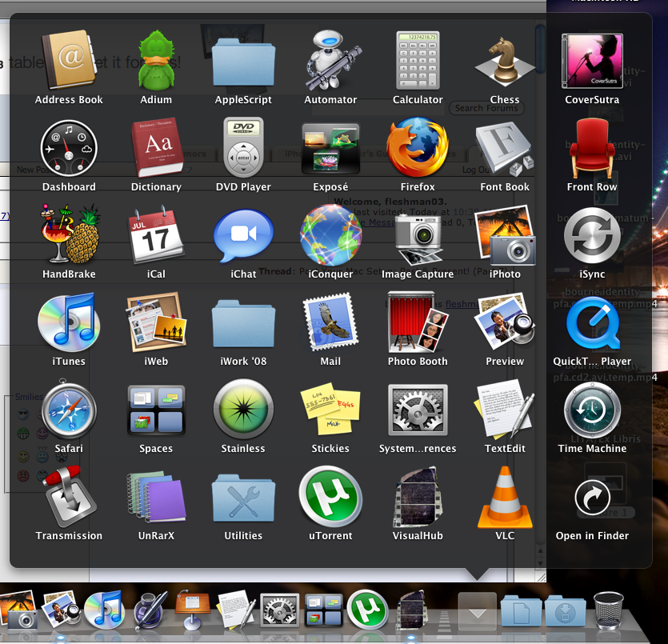Image resolution: width=668 pixels, height=644 pixels.
Task: Open System Preferences gear in Dock
Action: [279, 611]
